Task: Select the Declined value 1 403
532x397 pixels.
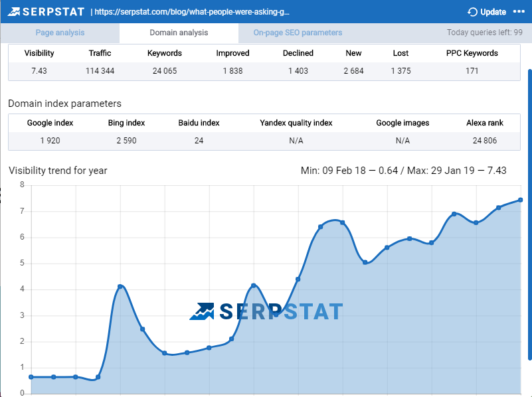Action: (298, 71)
